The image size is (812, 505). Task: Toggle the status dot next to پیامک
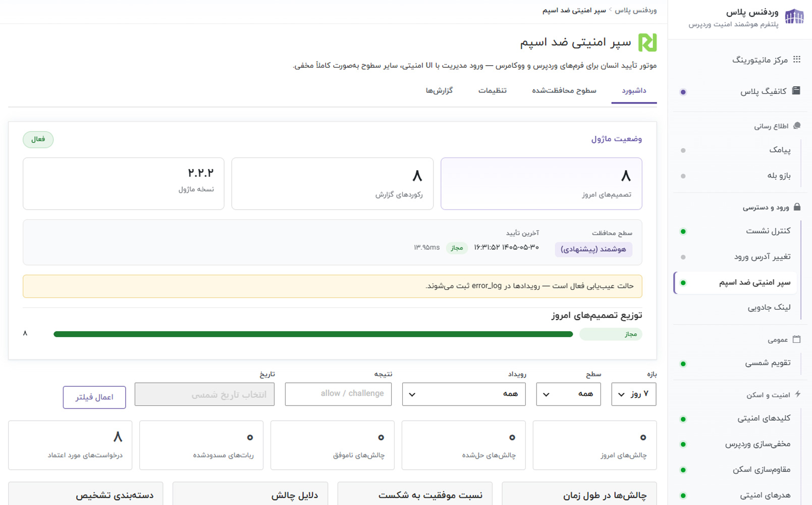click(683, 150)
